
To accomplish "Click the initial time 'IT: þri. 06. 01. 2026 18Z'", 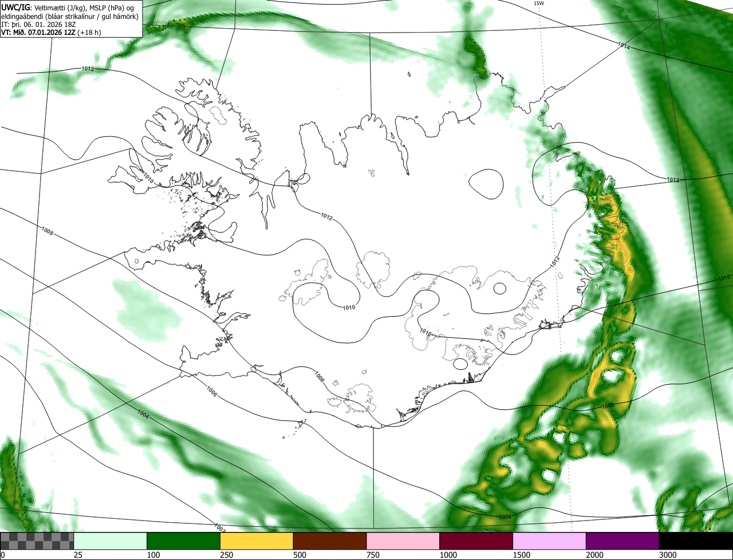I will pyautogui.click(x=38, y=24).
